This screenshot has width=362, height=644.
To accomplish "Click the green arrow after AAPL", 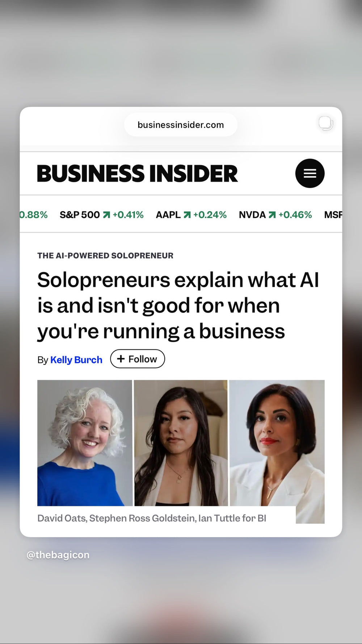I will click(187, 215).
